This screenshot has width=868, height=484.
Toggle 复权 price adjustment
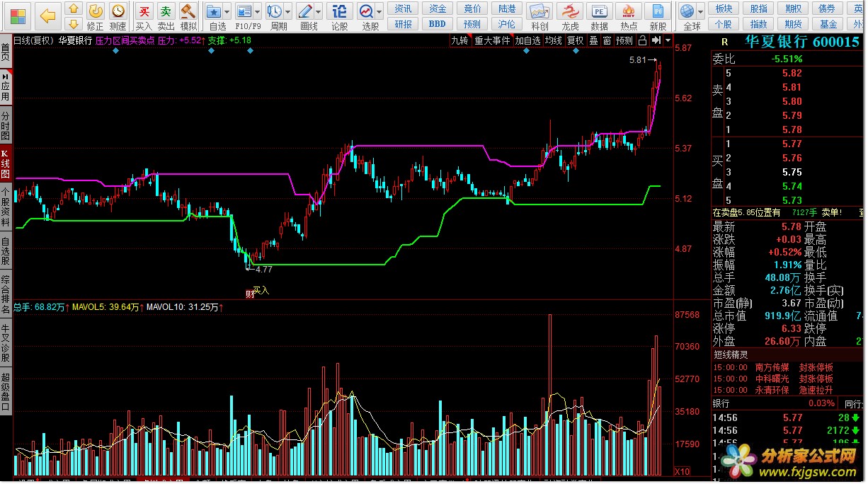point(576,40)
